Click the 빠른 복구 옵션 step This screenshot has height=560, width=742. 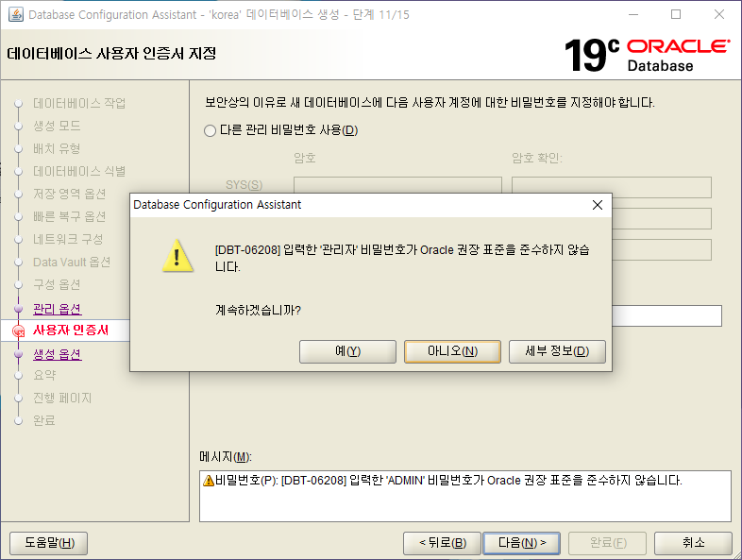(x=69, y=217)
